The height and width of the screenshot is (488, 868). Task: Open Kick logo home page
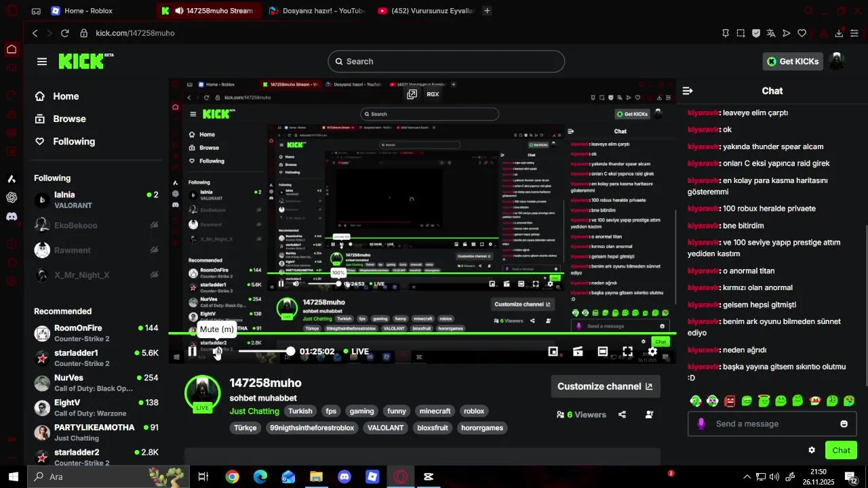[85, 61]
